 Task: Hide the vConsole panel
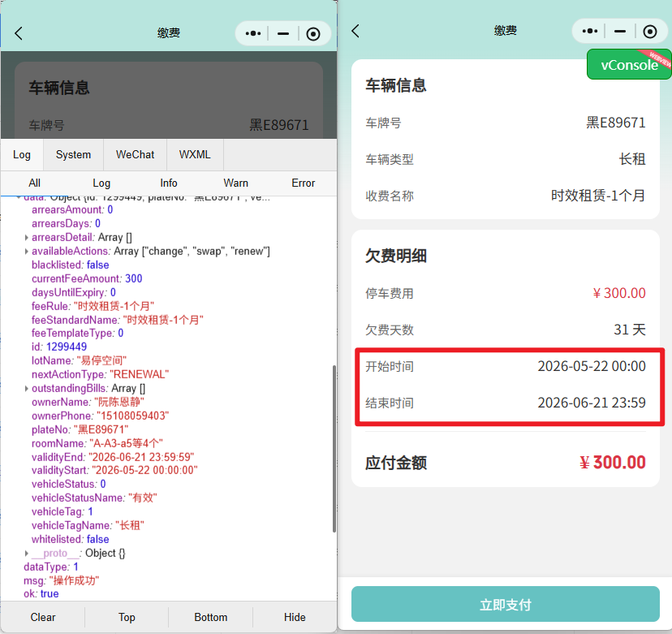point(295,617)
